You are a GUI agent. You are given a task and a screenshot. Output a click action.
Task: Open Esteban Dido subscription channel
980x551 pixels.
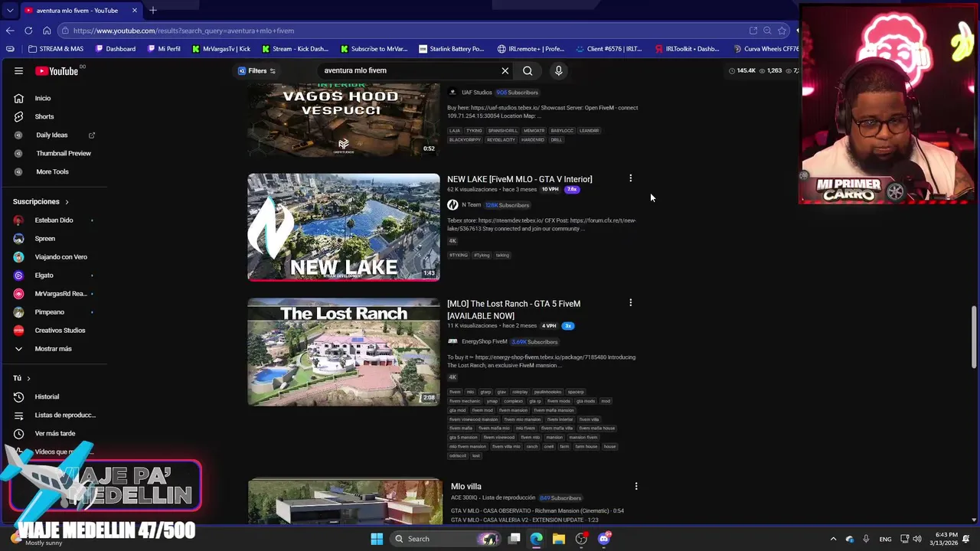(52, 220)
